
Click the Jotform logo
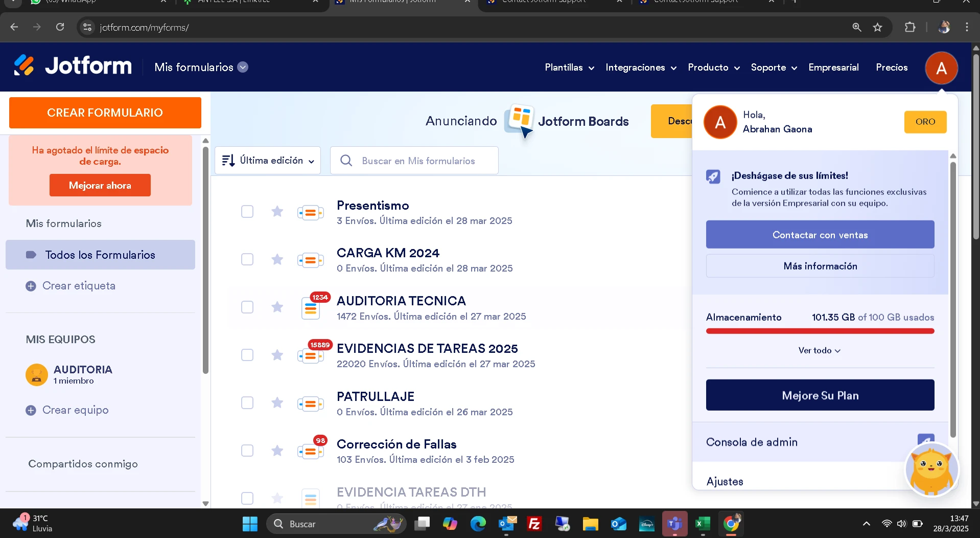pyautogui.click(x=72, y=65)
